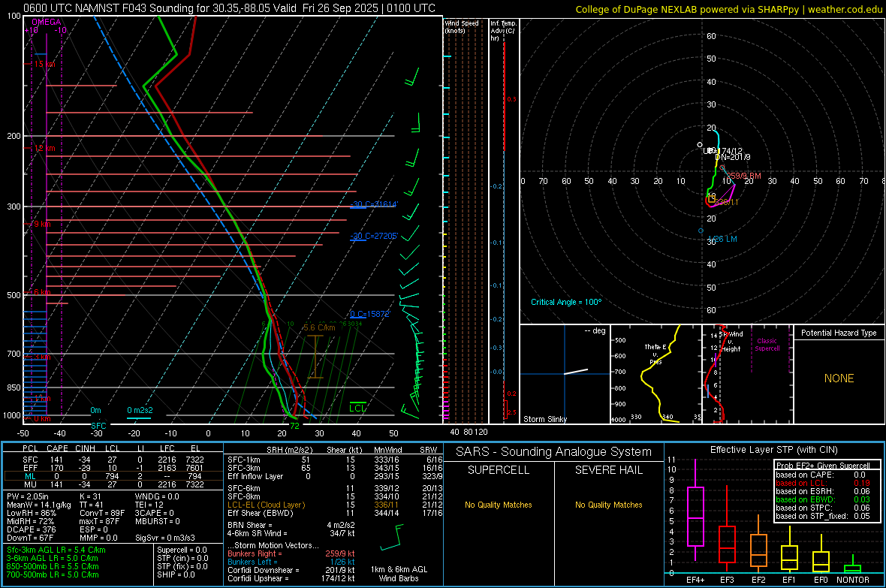
Task: Click the 9 km height marker
Action: [42, 224]
